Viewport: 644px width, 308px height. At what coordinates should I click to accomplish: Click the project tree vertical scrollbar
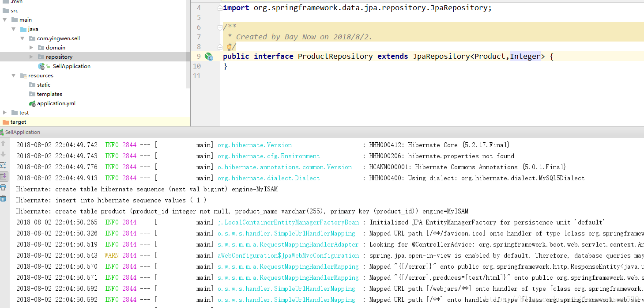click(188, 44)
